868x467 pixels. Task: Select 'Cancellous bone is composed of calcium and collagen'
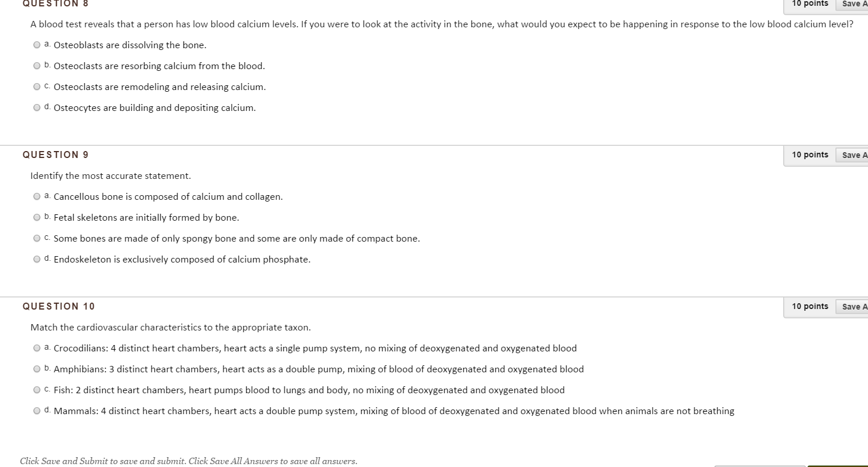point(37,196)
